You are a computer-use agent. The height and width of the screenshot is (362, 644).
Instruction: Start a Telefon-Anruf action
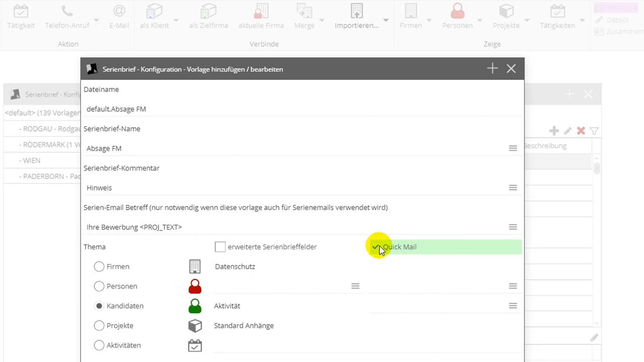[67, 11]
